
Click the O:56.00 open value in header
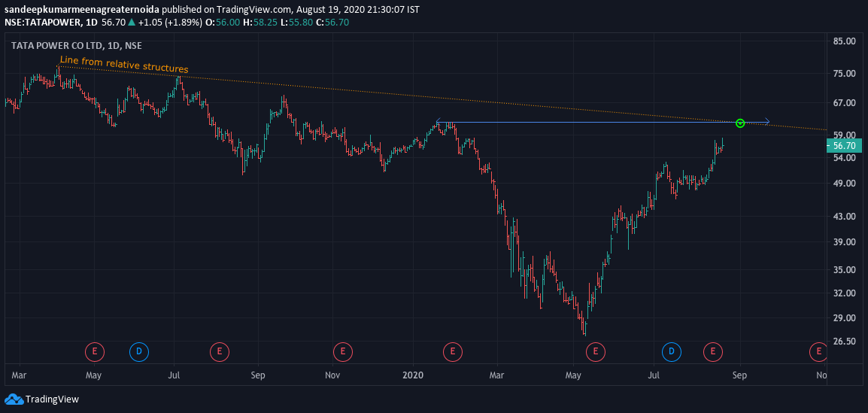(223, 22)
